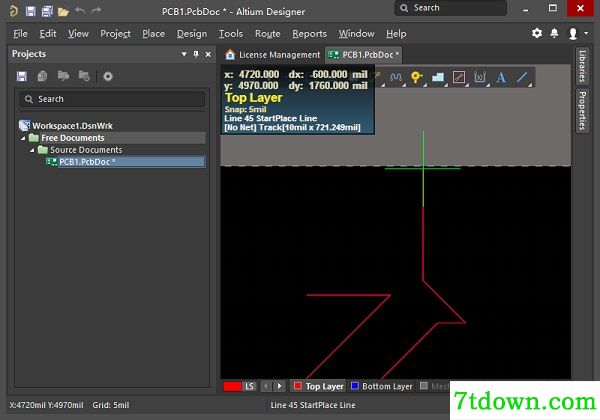Select the Source Documents folder
The image size is (600, 420).
[86, 150]
